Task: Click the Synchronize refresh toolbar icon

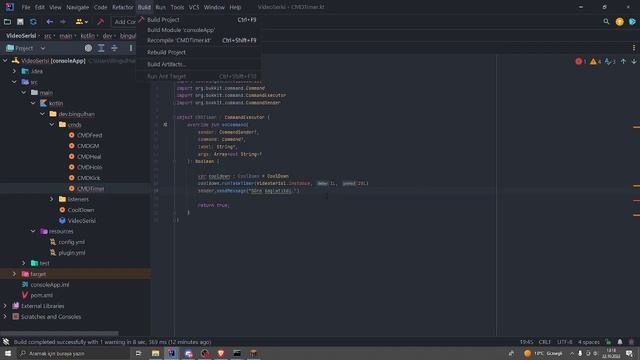Action: (33, 22)
